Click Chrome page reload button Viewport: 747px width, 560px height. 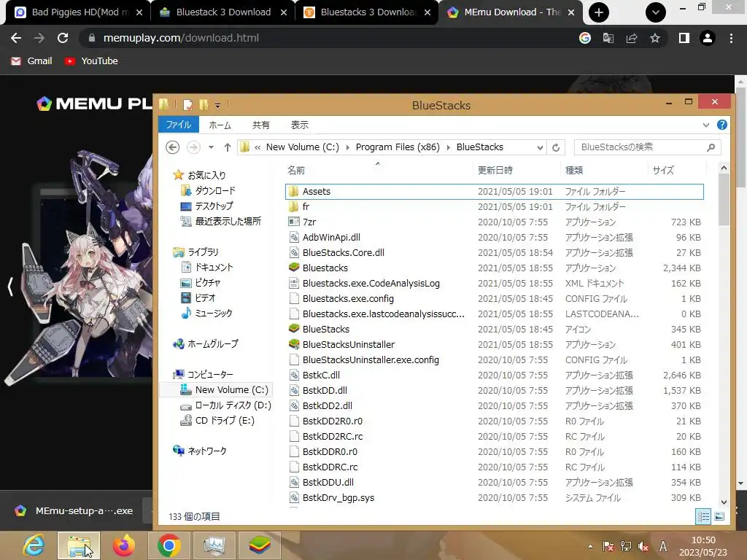coord(63,38)
